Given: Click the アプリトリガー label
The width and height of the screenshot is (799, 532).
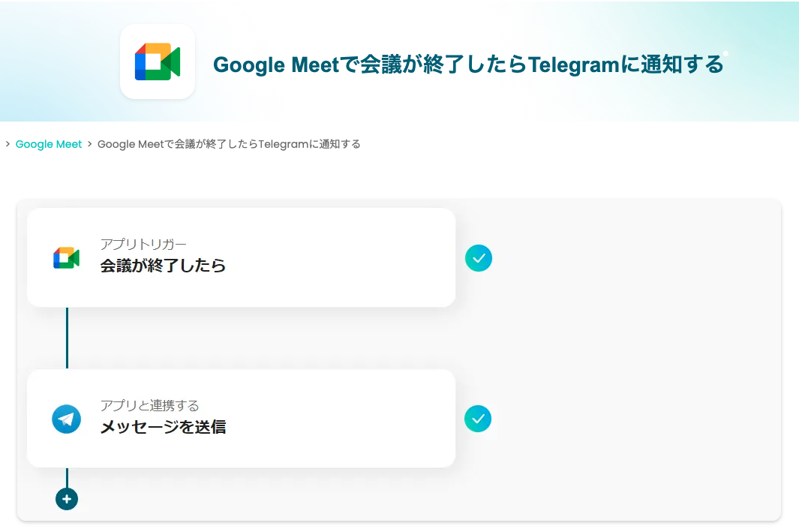Looking at the screenshot, I should tap(143, 245).
